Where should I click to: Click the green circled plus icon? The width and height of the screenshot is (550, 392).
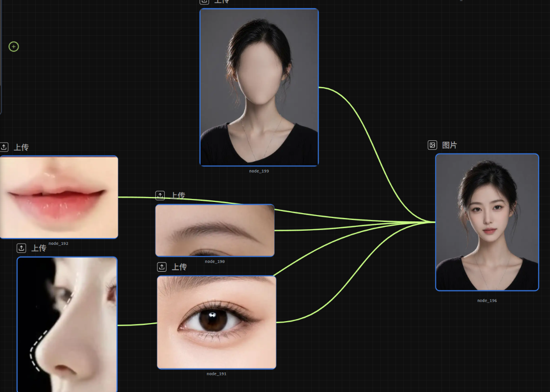coord(14,46)
